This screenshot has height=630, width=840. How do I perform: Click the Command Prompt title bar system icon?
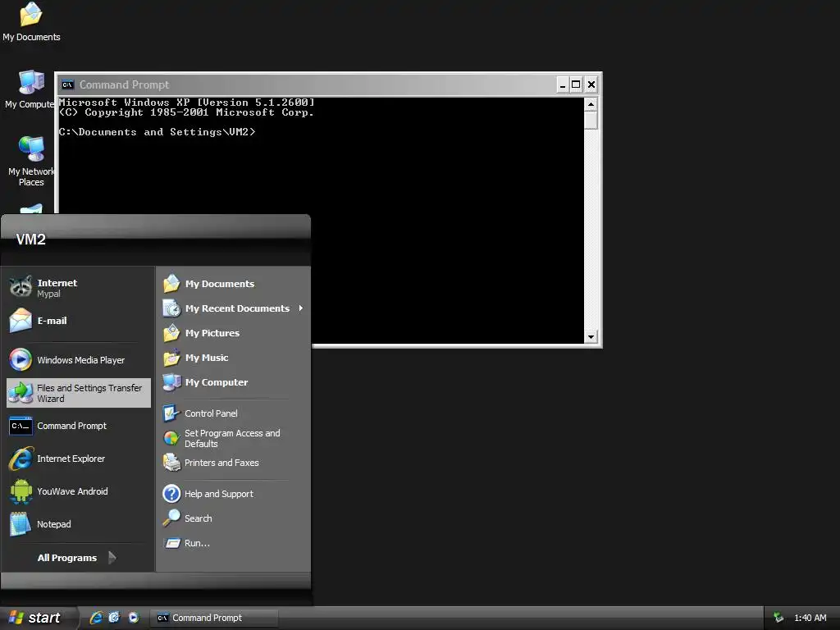pyautogui.click(x=67, y=84)
